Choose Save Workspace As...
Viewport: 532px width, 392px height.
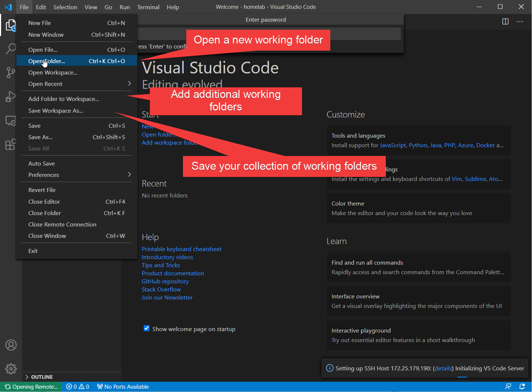point(77,110)
